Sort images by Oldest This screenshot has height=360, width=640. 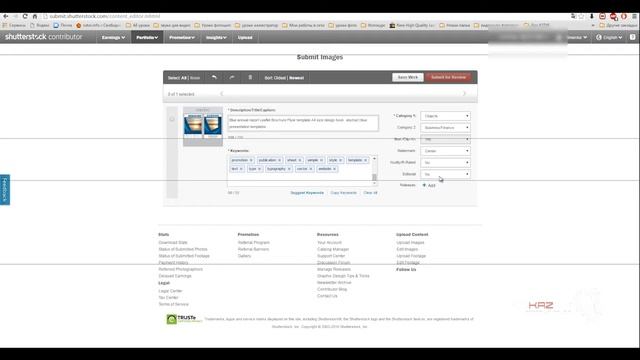coord(280,78)
